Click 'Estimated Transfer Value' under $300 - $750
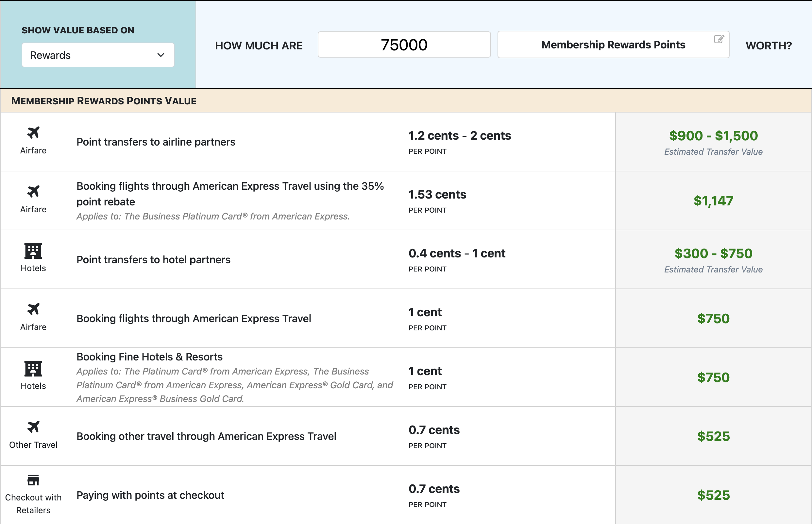This screenshot has width=812, height=524. click(x=713, y=270)
